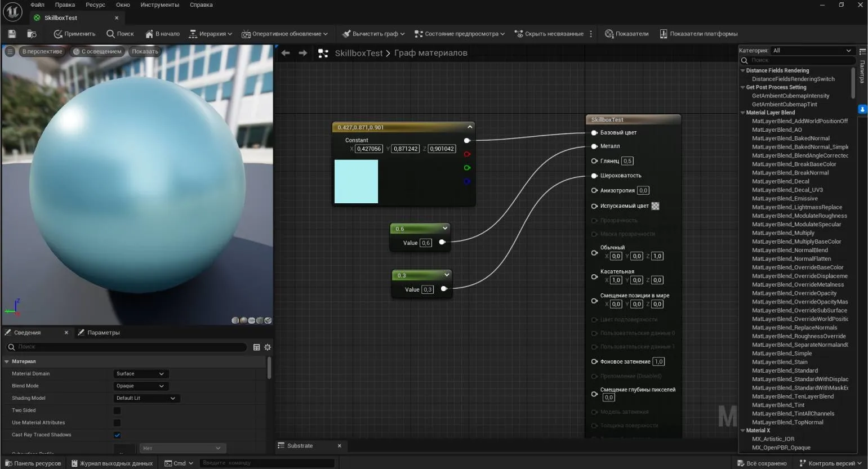The width and height of the screenshot is (868, 469).
Task: Open settings gear in Details panel
Action: coord(268,347)
